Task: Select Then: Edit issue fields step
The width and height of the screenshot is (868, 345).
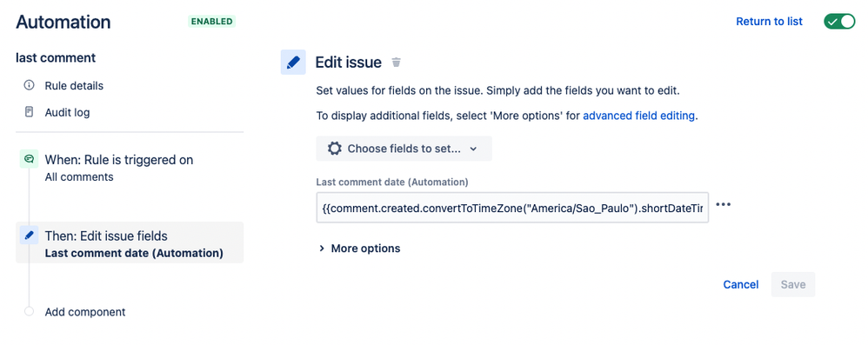Action: pyautogui.click(x=130, y=242)
